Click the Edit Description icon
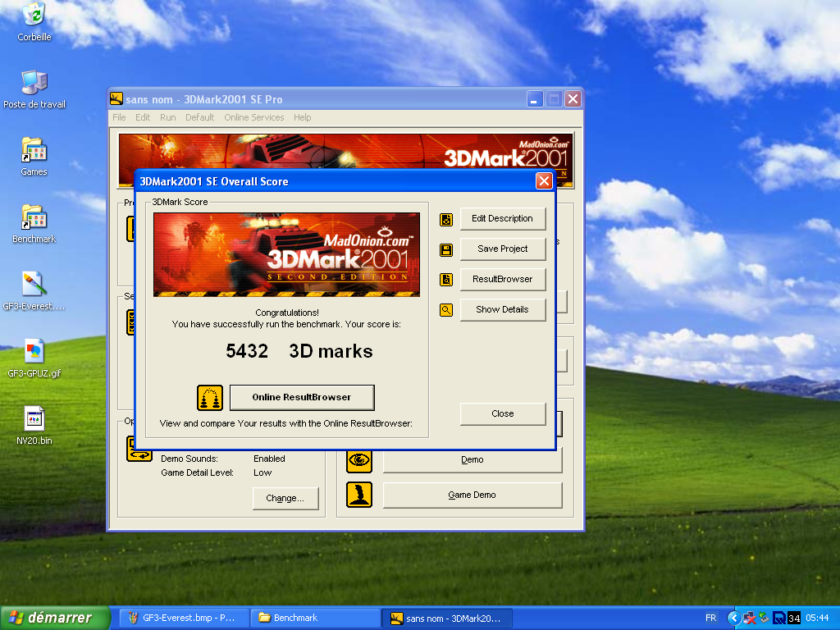This screenshot has width=840, height=630. point(446,219)
